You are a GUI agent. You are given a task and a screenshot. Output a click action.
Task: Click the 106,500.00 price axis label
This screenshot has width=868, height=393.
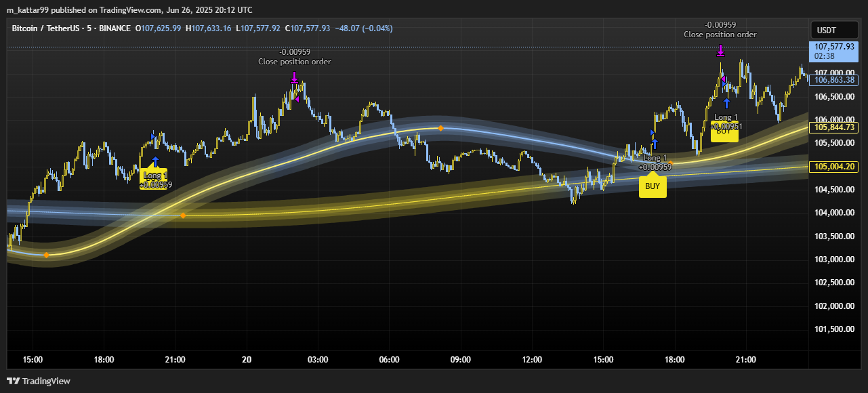pos(834,96)
